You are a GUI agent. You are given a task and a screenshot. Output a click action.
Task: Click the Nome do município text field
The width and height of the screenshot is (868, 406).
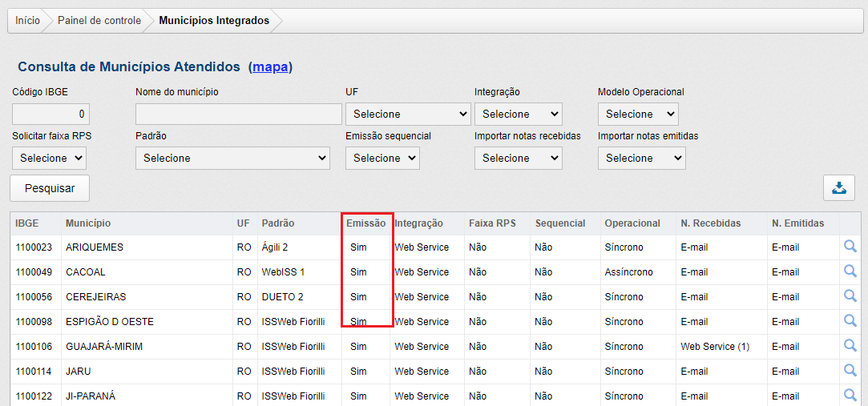point(238,114)
